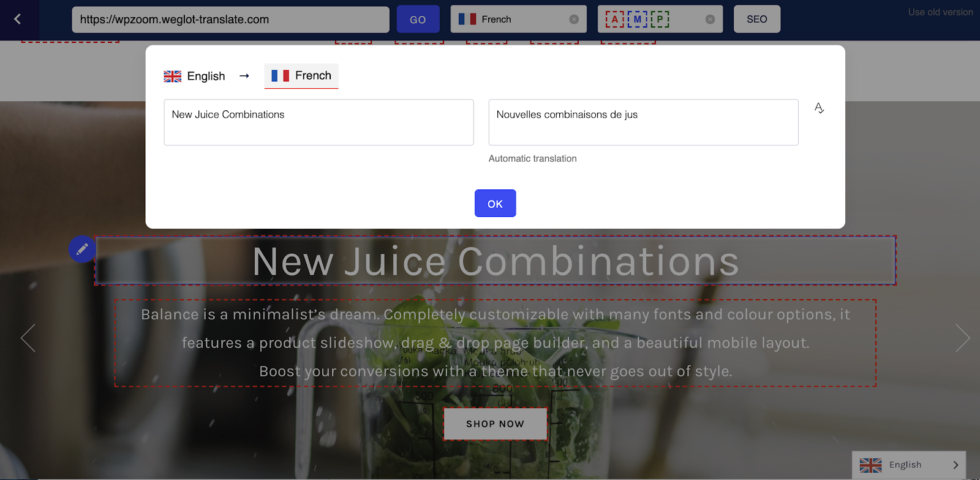Screen dimensions: 980x480
Task: Open the SEO button
Action: [757, 19]
